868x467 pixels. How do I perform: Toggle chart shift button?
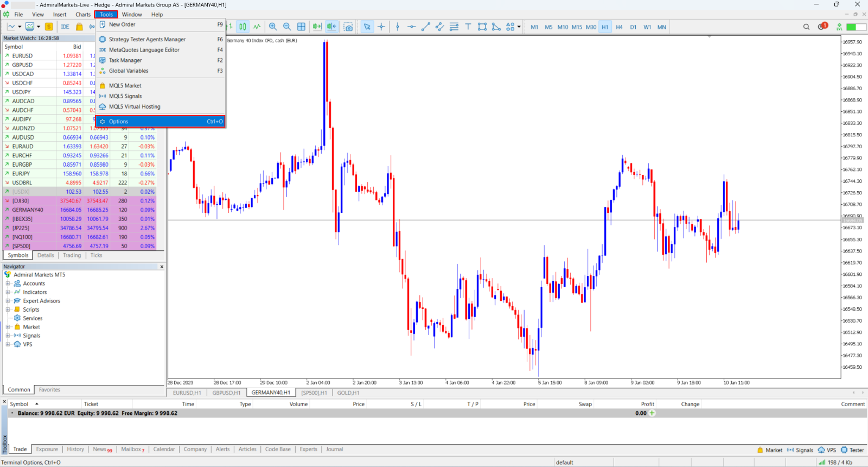[331, 27]
